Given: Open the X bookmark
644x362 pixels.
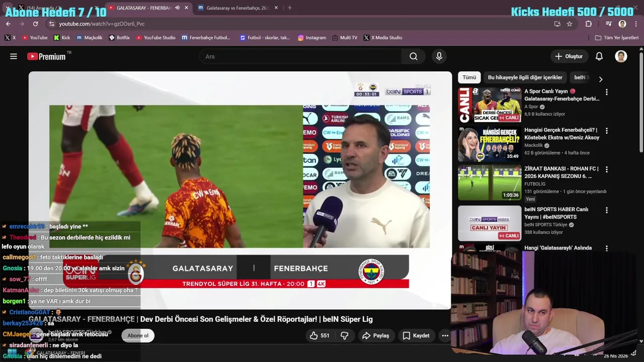Looking at the screenshot, I should [x=10, y=38].
